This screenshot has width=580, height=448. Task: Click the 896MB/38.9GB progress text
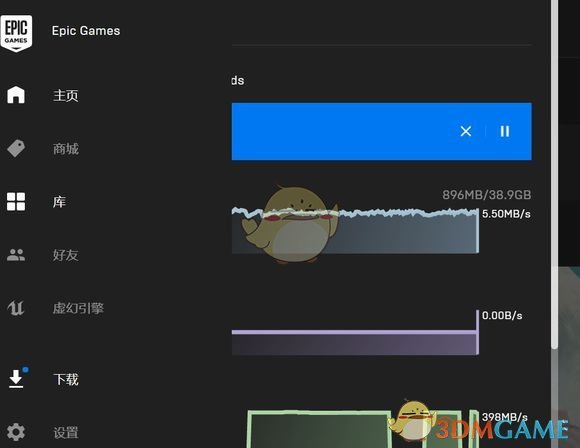[487, 195]
